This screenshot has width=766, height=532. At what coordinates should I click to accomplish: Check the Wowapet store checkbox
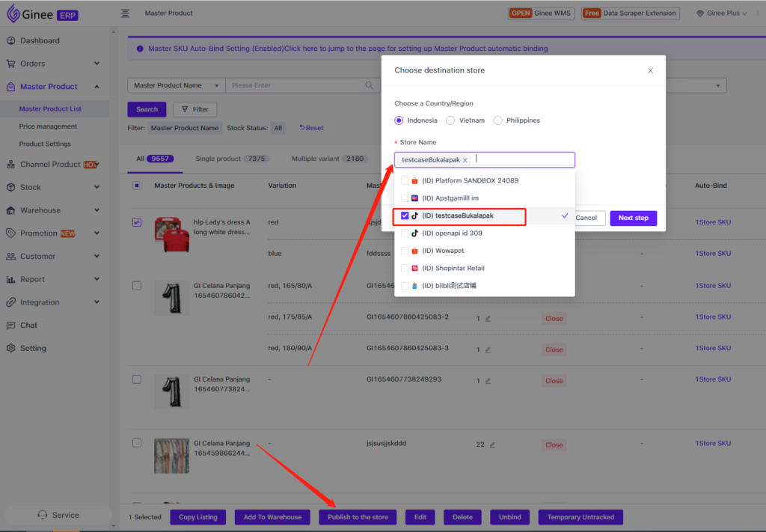pos(405,251)
